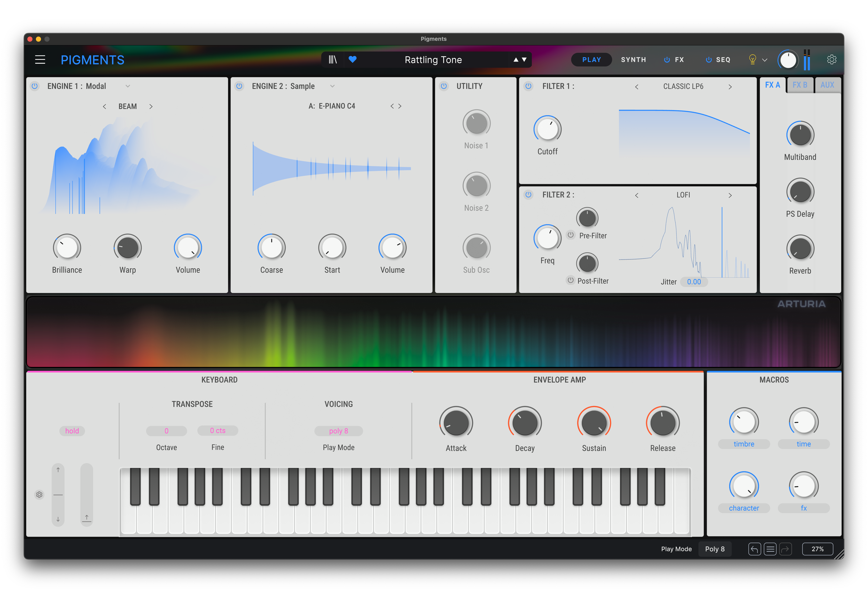Click the Filter 1 Cutoff knob
The image size is (868, 608).
click(547, 129)
